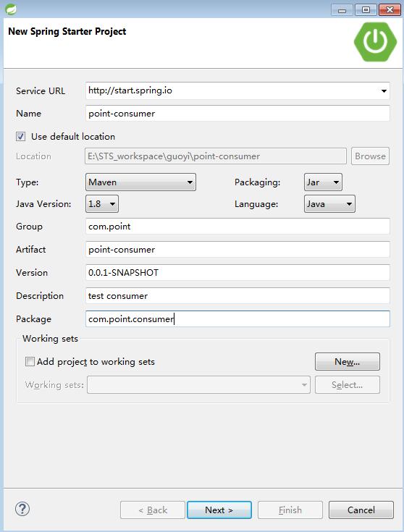Viewport: 404px width, 532px height.
Task: Close the dialog with the X button
Action: point(390,10)
